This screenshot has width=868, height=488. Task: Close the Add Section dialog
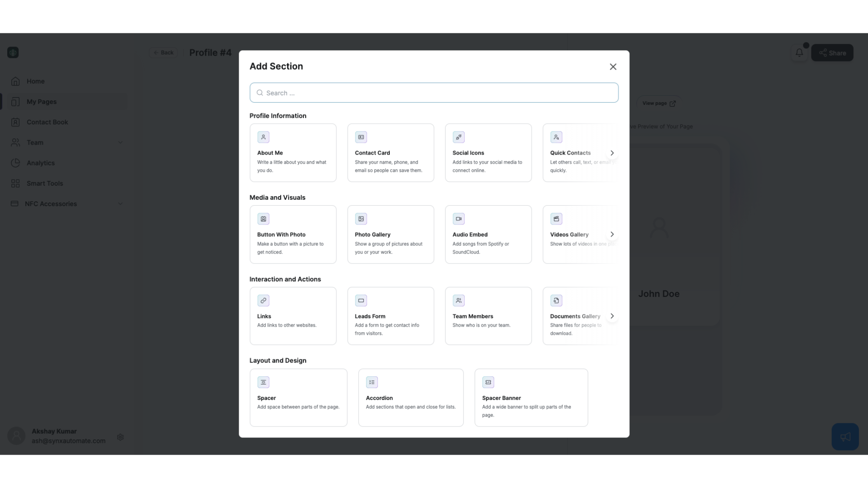(613, 66)
